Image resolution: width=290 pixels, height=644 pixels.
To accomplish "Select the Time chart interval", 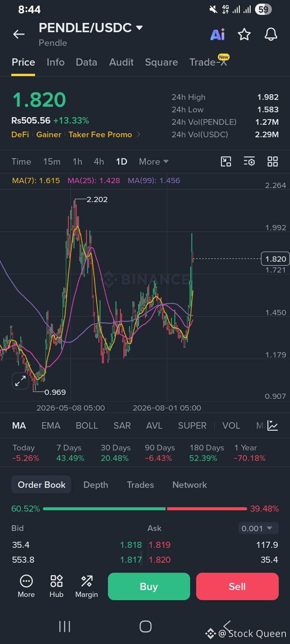I will (x=21, y=161).
